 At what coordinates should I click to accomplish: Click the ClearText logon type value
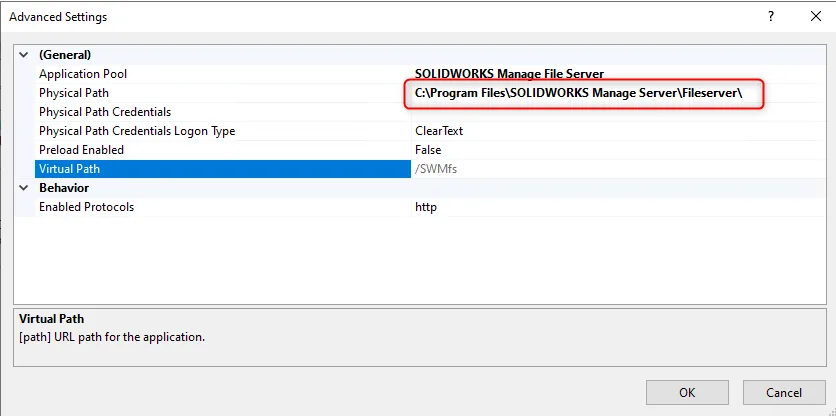[x=439, y=131]
